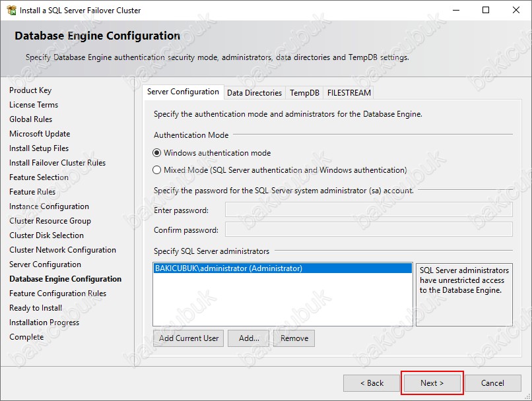Click the Confirm password field
The height and width of the screenshot is (401, 532).
[x=369, y=230]
